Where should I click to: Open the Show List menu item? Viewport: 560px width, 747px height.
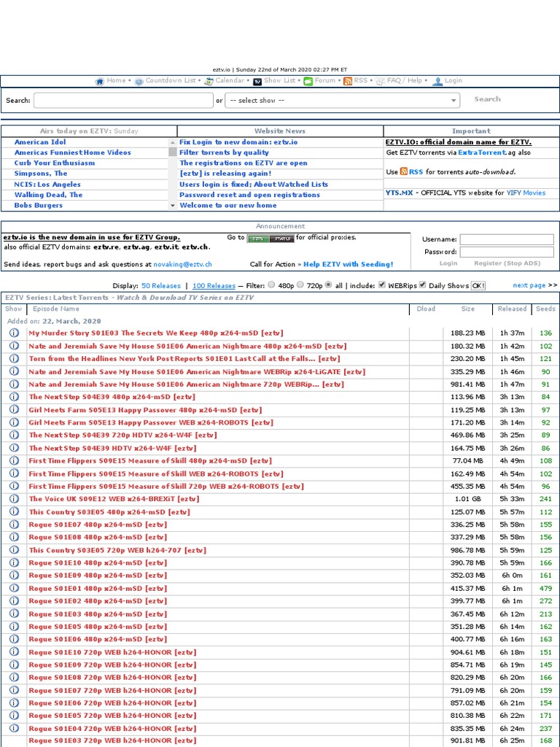tap(279, 80)
